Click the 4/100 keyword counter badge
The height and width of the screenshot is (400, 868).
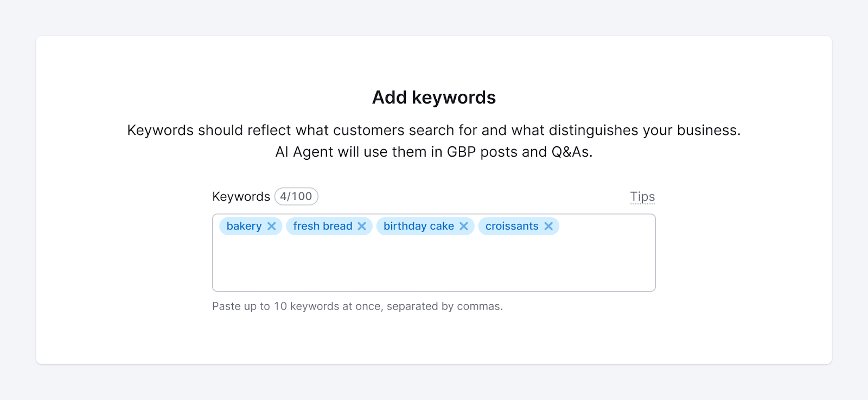(296, 196)
